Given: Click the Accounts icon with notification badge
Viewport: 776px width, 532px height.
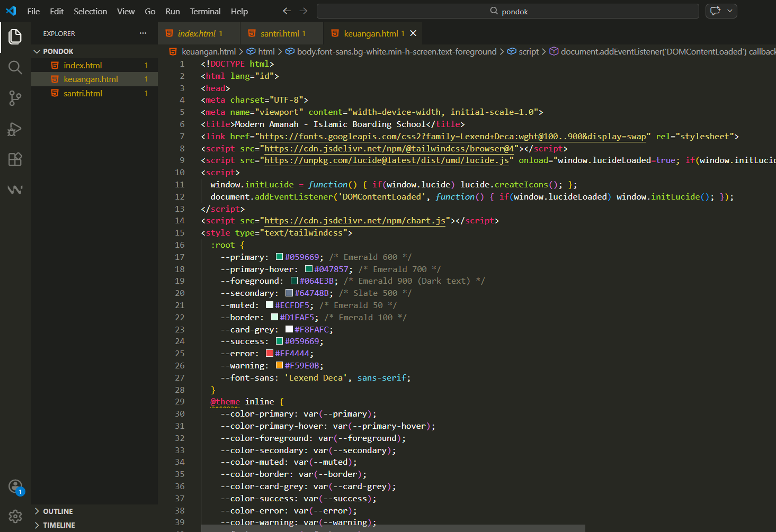Looking at the screenshot, I should pyautogui.click(x=15, y=486).
